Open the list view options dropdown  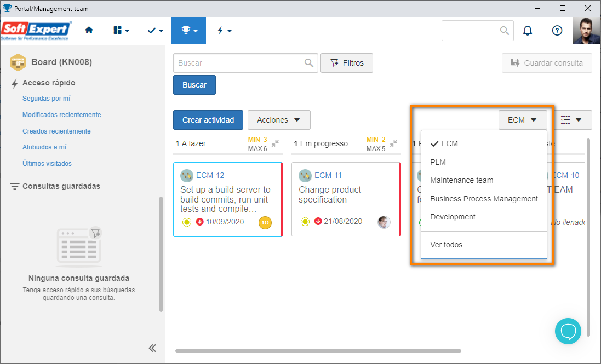click(571, 120)
